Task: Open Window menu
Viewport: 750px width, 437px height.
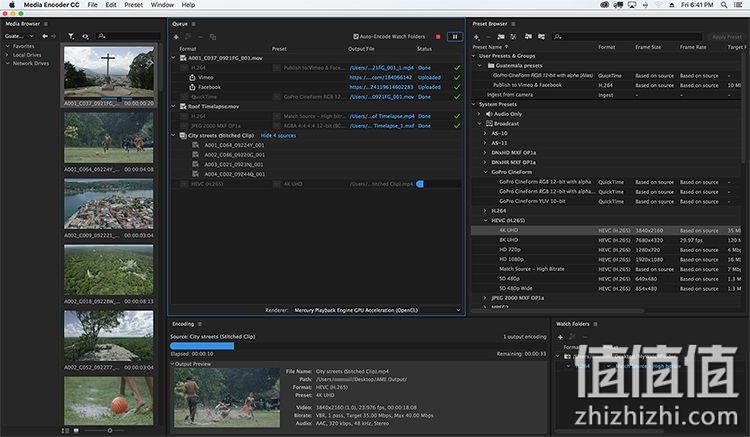Action: tap(162, 5)
